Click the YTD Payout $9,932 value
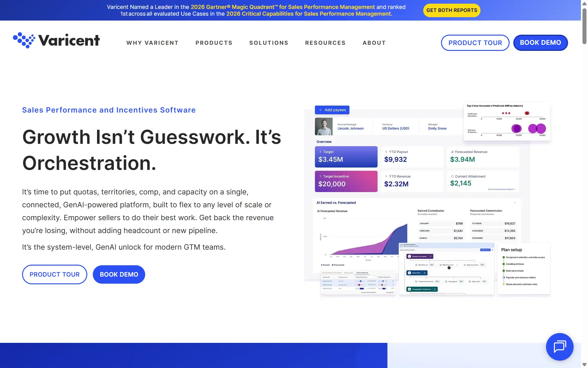 tap(395, 159)
